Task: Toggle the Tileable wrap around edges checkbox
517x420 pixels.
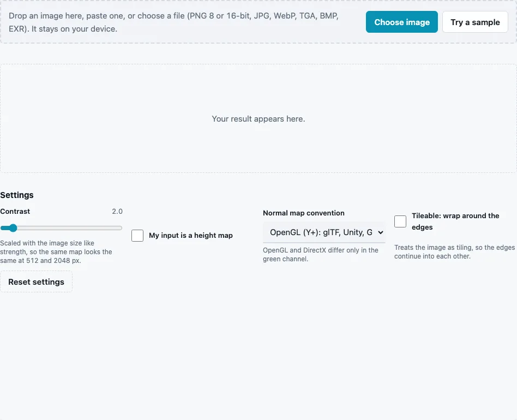Action: pos(400,221)
